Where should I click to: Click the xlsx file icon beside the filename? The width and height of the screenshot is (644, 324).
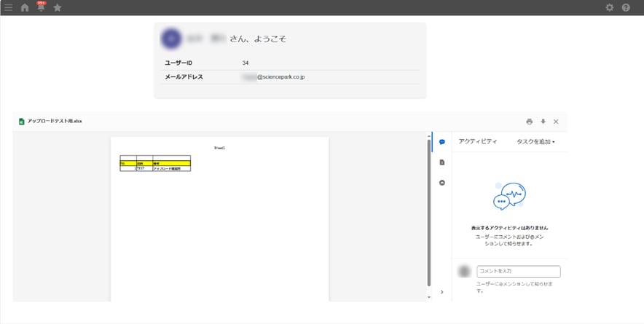coord(22,122)
